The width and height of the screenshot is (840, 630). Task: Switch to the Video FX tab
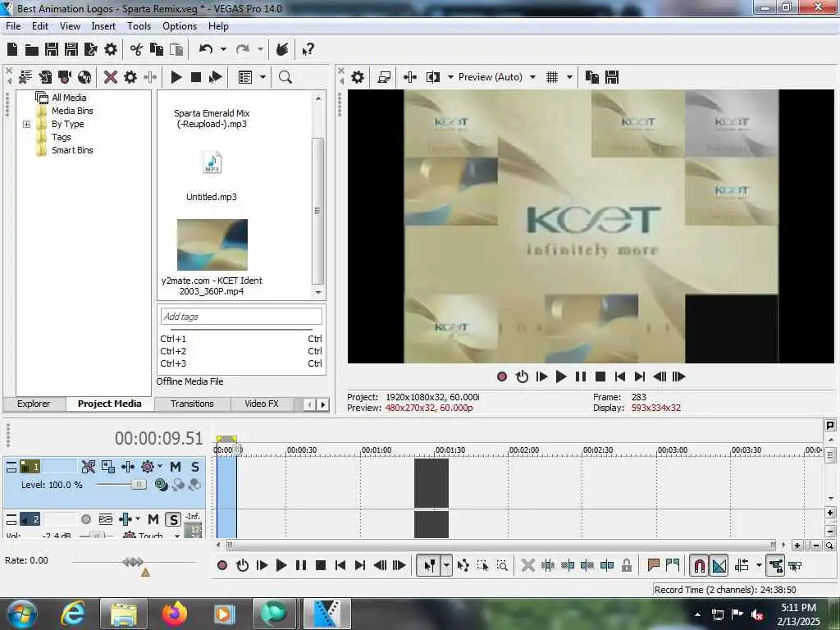(262, 404)
